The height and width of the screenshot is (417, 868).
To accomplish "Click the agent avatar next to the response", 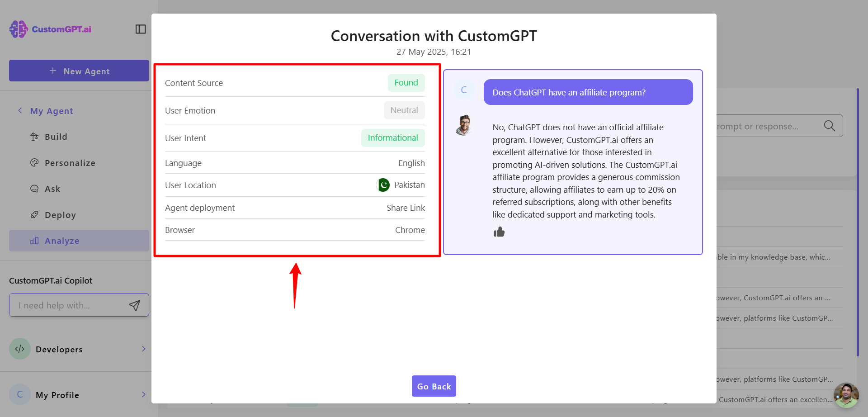I will click(464, 125).
